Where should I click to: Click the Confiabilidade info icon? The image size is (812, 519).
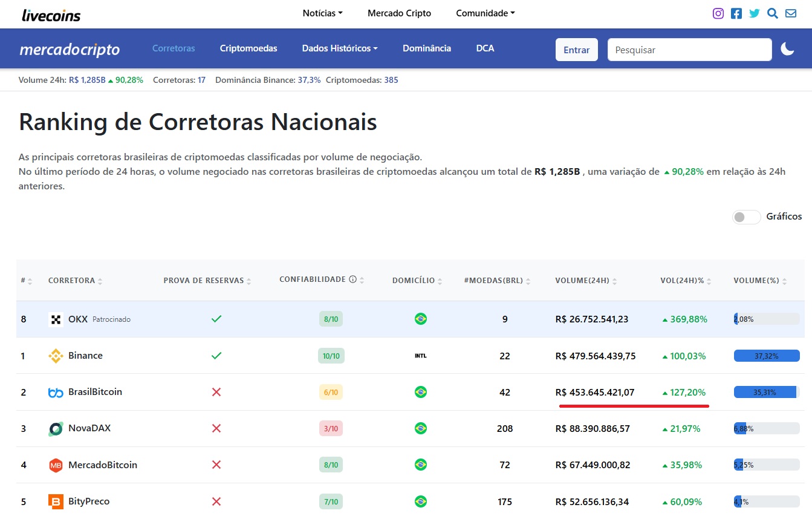352,279
